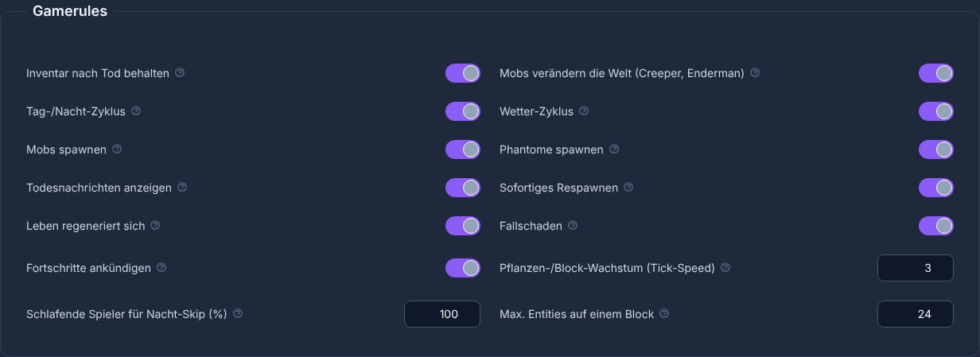Open help icon beside Phantome spawnen
The image size is (980, 357).
click(614, 149)
